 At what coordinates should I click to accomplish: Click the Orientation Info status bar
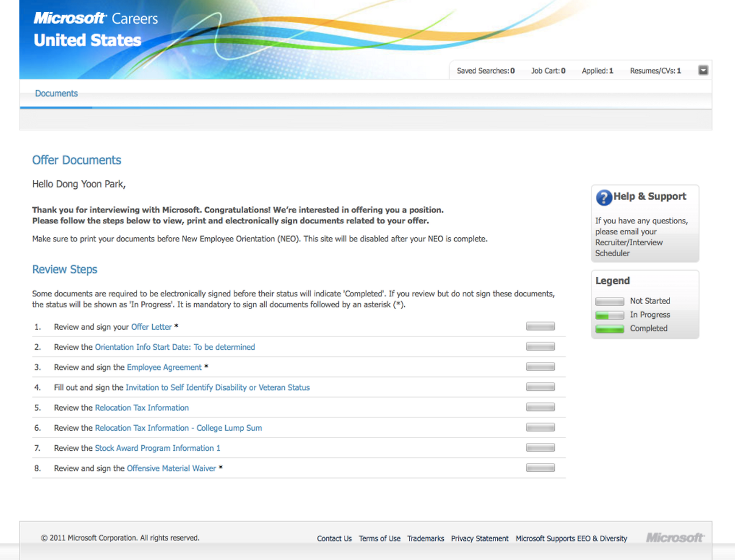[x=540, y=346]
